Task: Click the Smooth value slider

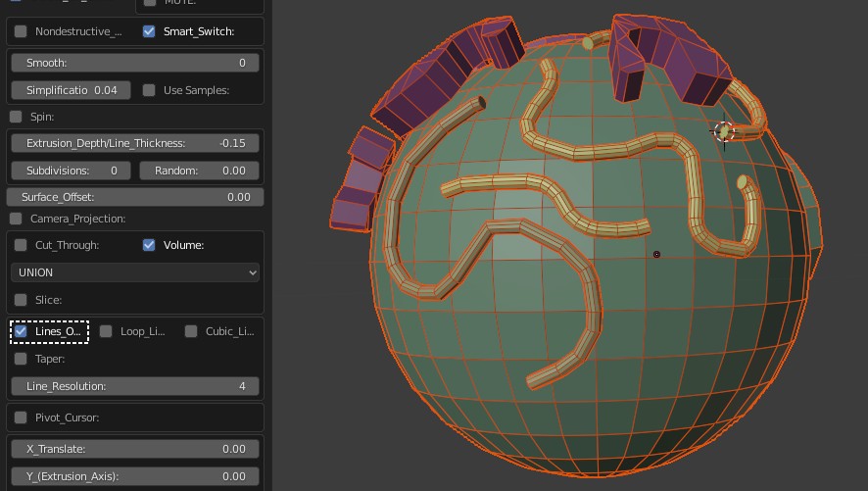Action: pyautogui.click(x=135, y=63)
